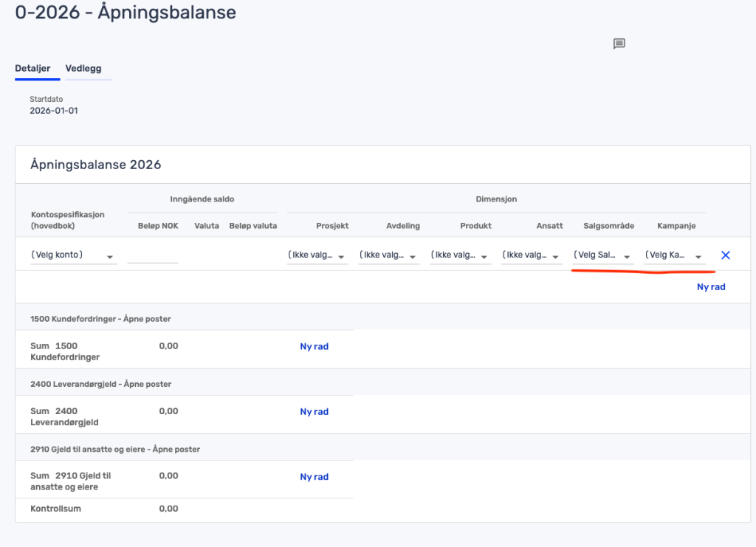
Task: Open the Velg Kampanje dropdown
Action: (674, 255)
